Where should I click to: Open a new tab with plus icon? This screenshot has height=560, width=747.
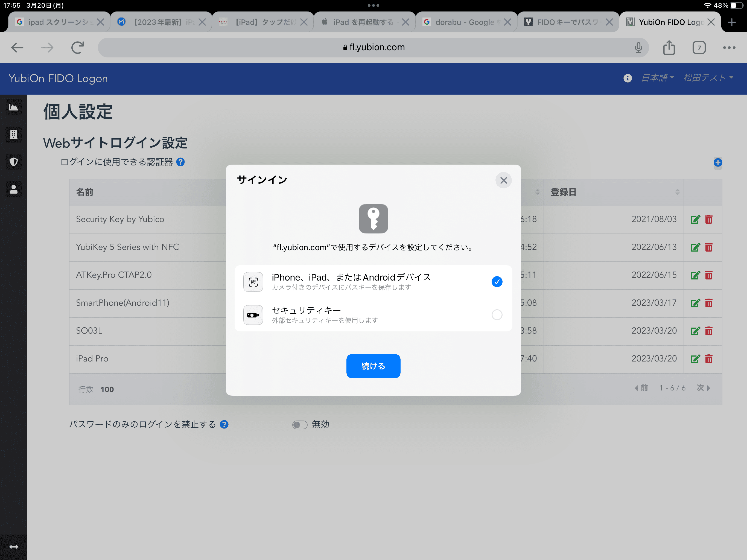732,22
